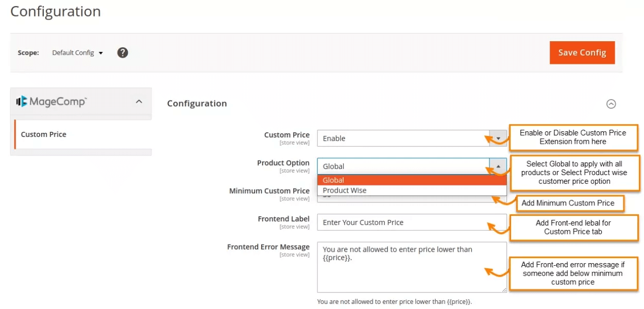Click the orange arrow pointing at Frontend Label

pos(497,225)
